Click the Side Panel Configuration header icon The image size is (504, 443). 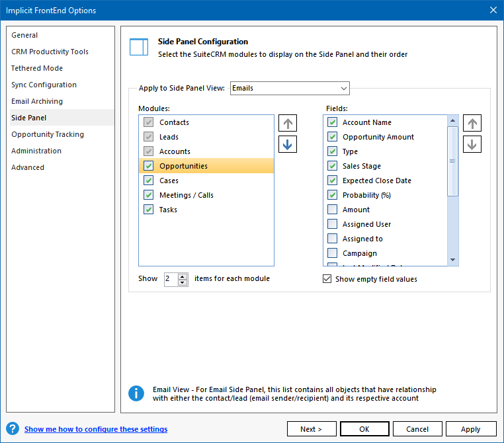coord(139,47)
